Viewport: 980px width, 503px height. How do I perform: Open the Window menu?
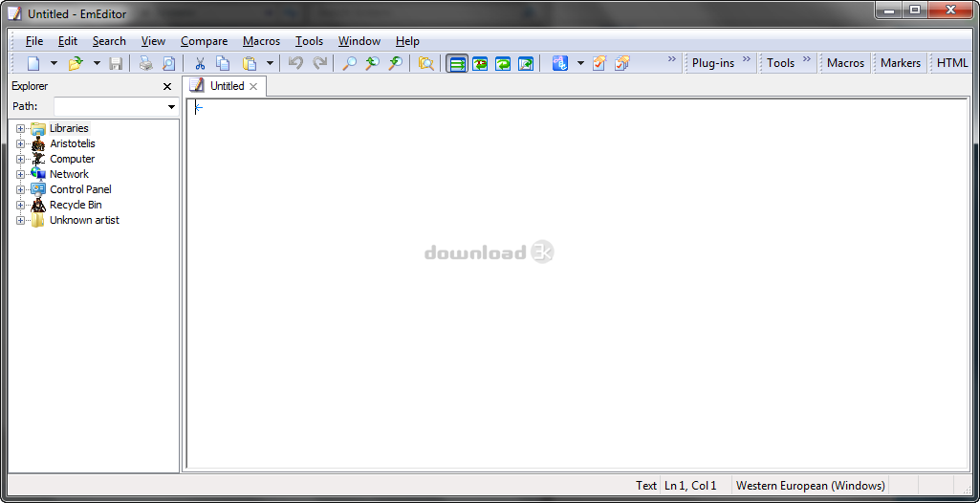tap(359, 41)
